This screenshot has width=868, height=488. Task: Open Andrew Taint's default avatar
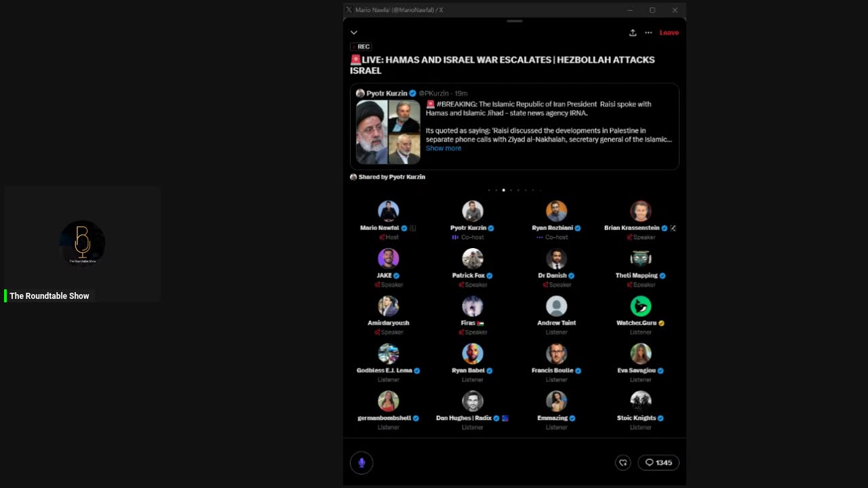pyautogui.click(x=557, y=306)
